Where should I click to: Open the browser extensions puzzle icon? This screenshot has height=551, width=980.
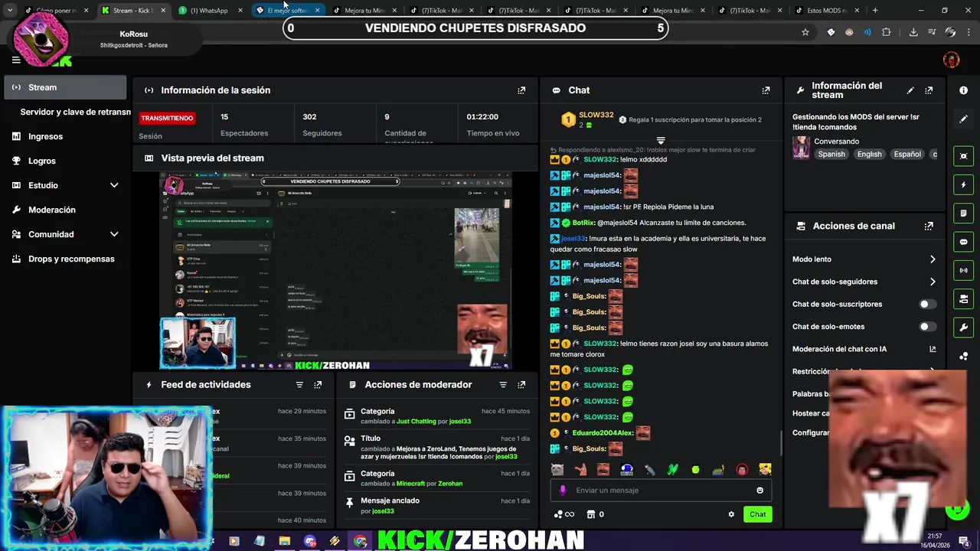click(x=887, y=32)
